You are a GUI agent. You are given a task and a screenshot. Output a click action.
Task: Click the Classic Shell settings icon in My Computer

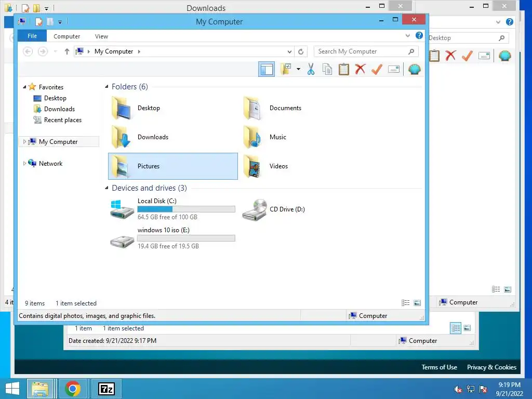click(x=414, y=69)
